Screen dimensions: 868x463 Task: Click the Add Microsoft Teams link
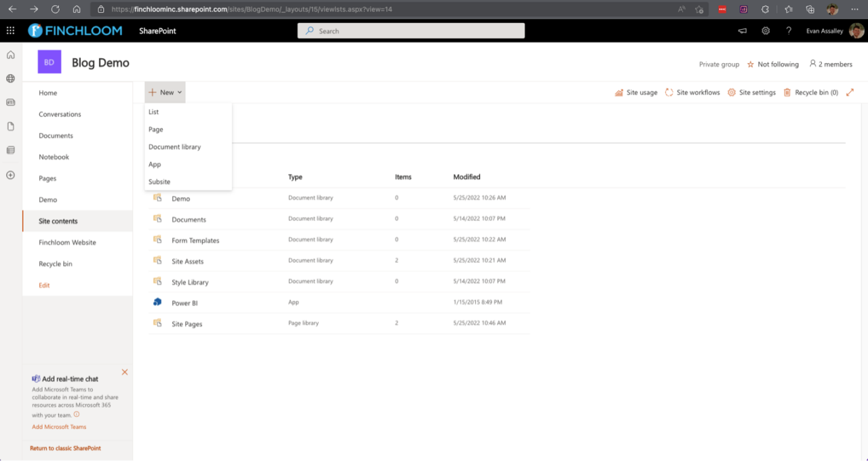click(59, 426)
